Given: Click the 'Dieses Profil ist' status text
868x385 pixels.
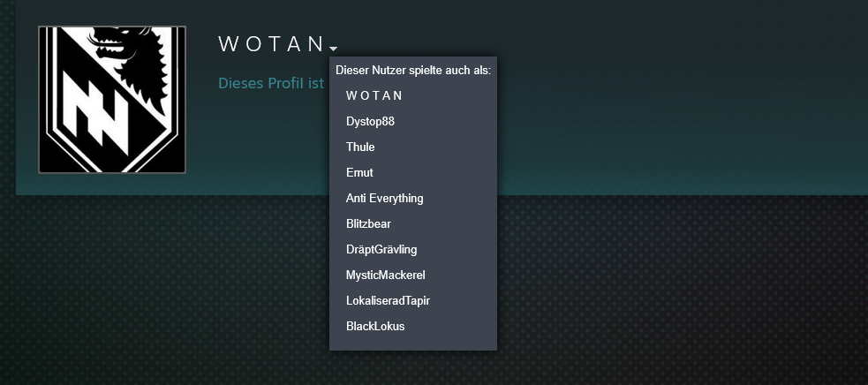Looking at the screenshot, I should [271, 84].
